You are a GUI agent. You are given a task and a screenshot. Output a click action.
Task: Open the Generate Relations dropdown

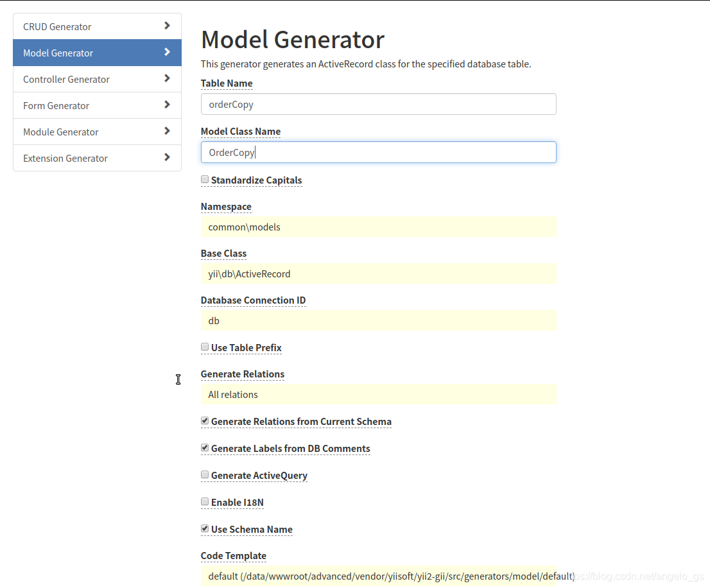379,394
